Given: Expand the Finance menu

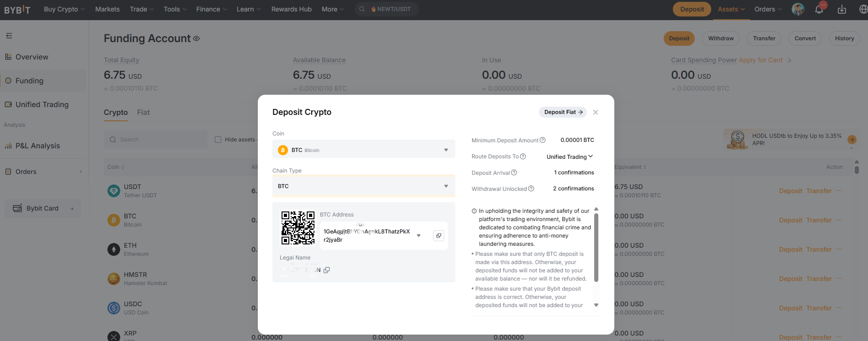Looking at the screenshot, I should 212,9.
